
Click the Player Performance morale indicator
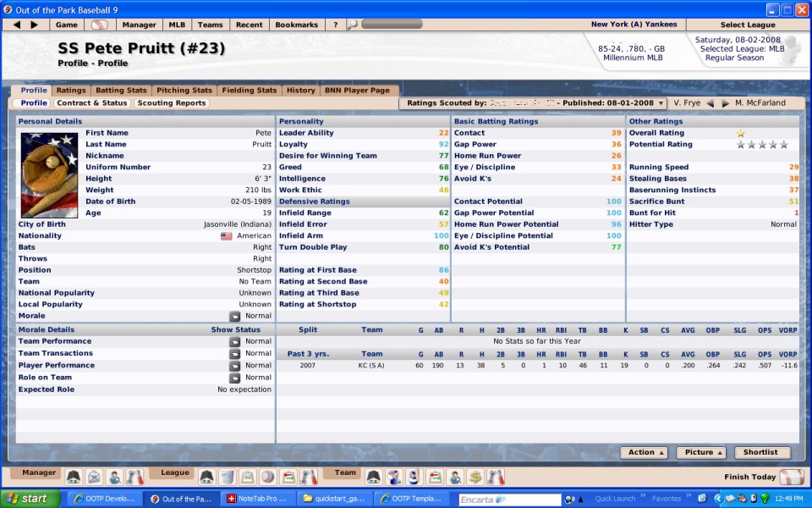coord(234,366)
